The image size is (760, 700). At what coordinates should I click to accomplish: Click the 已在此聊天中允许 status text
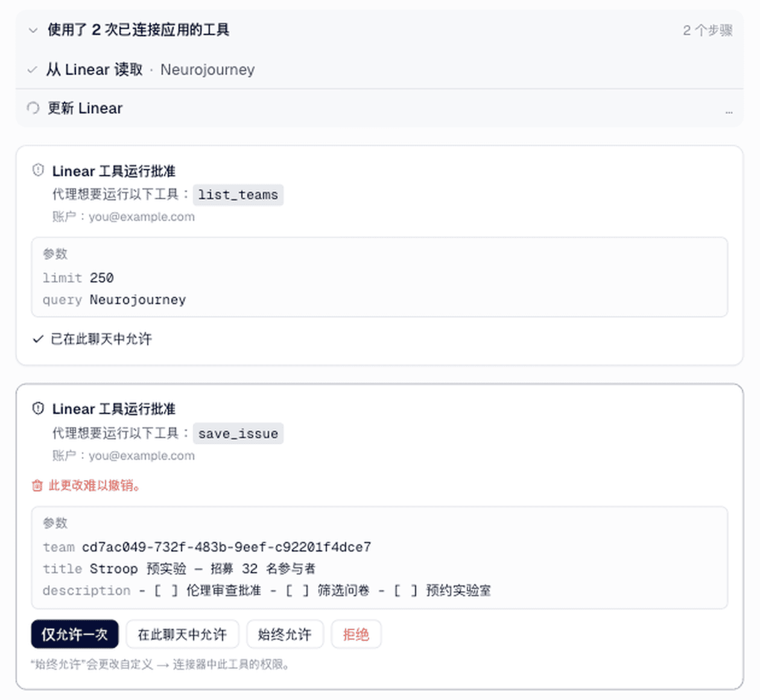point(101,339)
